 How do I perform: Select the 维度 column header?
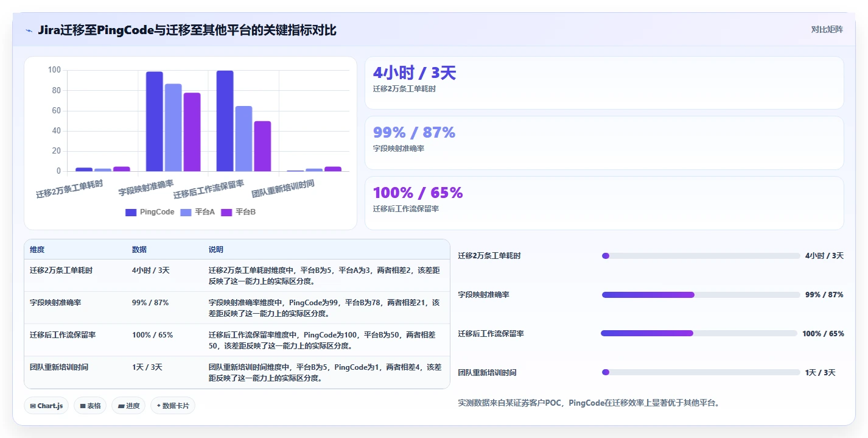point(37,250)
